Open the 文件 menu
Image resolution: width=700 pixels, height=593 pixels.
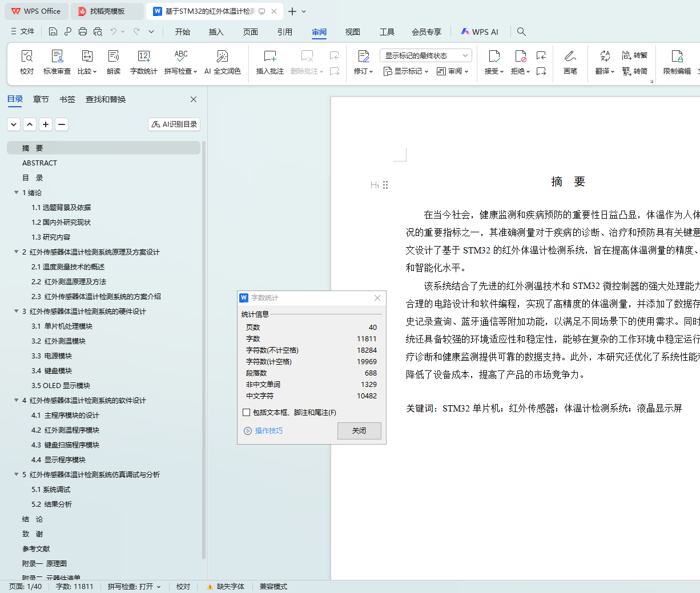click(23, 31)
